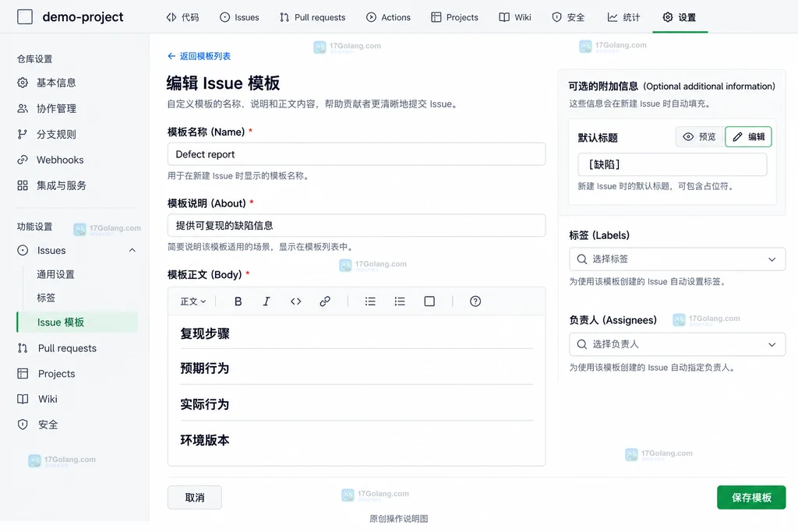
Task: Open the Wiki top tab
Action: 515,17
